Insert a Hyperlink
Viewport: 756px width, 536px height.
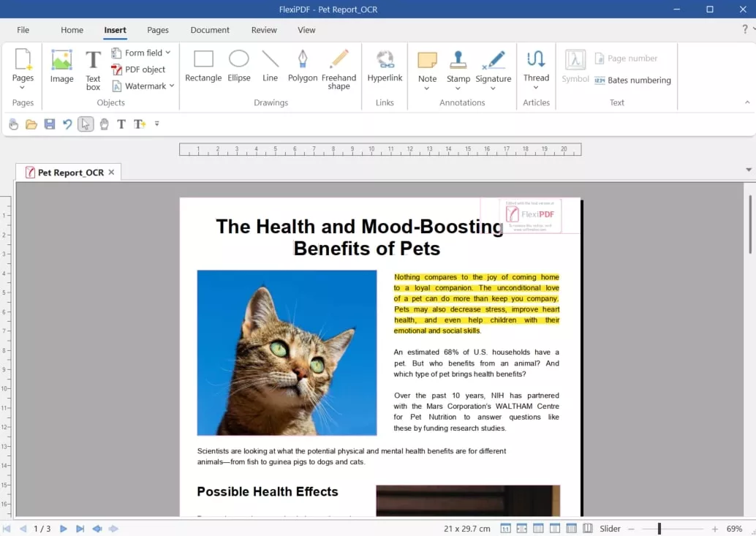click(x=385, y=67)
